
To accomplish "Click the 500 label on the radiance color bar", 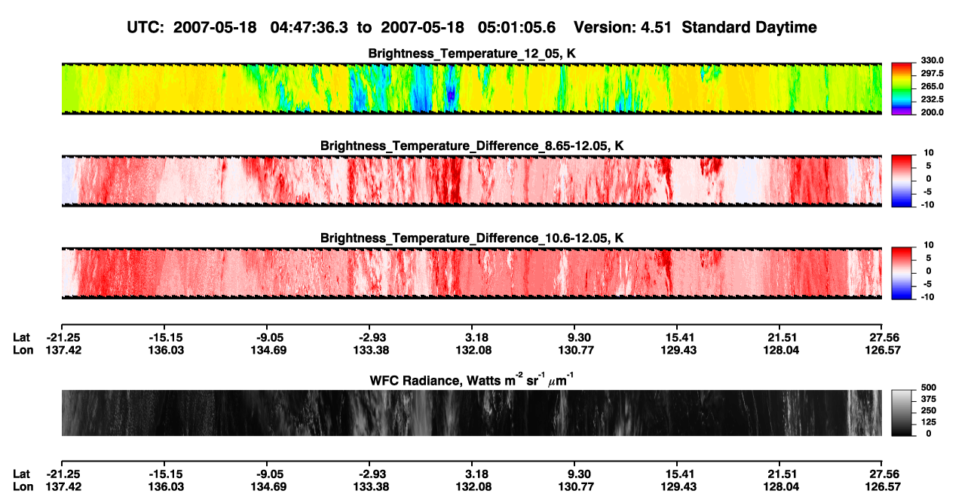I will (x=929, y=389).
